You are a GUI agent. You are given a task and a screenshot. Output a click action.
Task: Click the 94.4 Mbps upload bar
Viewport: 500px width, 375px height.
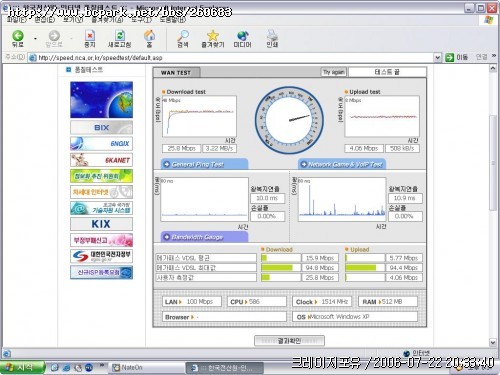[x=365, y=267]
